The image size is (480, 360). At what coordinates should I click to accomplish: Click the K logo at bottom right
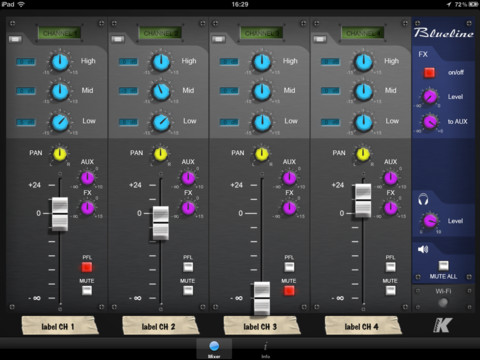[x=443, y=325]
